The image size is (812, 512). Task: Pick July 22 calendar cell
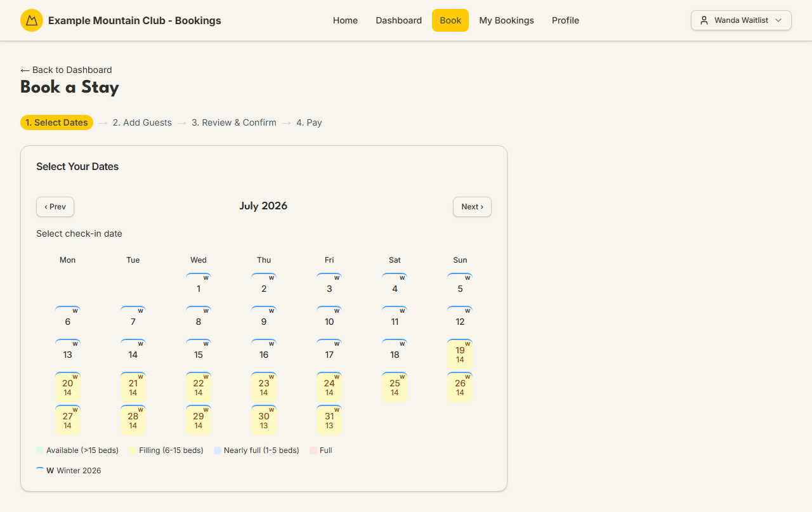(x=199, y=386)
